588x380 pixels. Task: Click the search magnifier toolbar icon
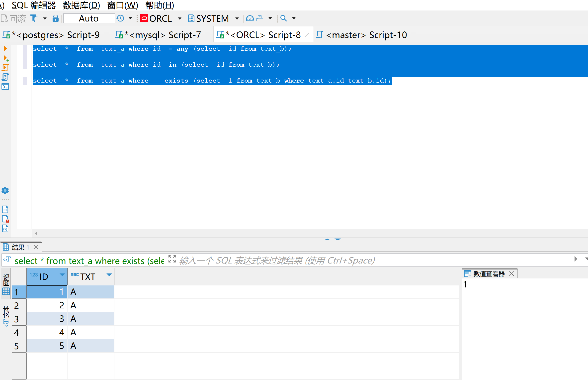(x=284, y=18)
